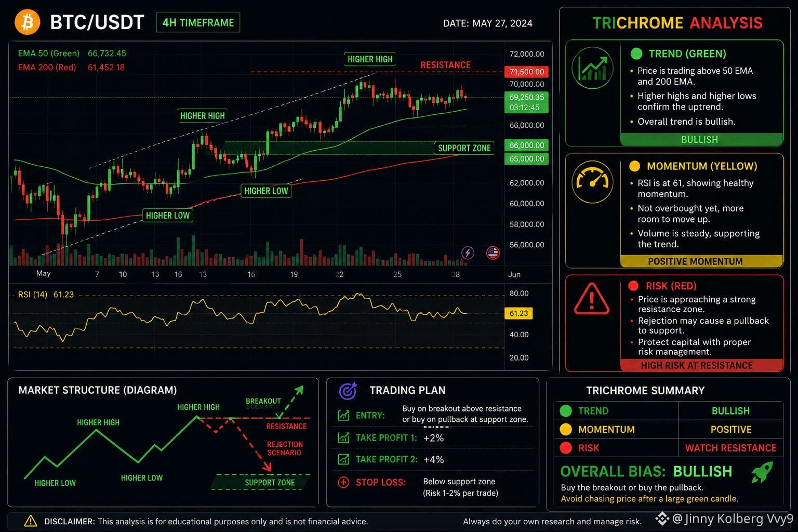Click the red warning triangle risk icon
This screenshot has height=532, width=798.
click(592, 299)
